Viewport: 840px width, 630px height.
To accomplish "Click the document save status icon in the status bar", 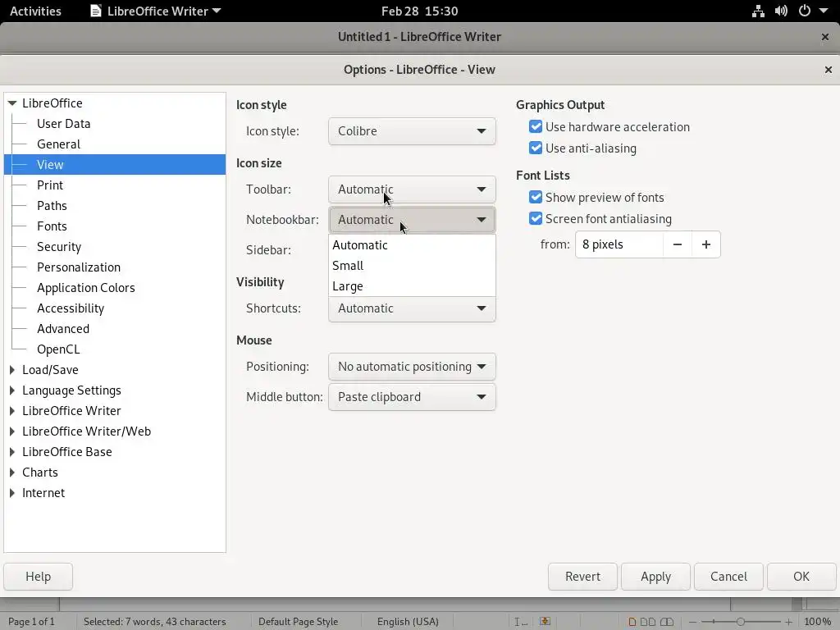I will (545, 622).
